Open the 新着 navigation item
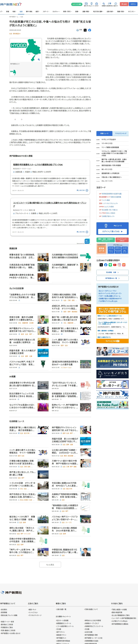 (x=8, y=11)
